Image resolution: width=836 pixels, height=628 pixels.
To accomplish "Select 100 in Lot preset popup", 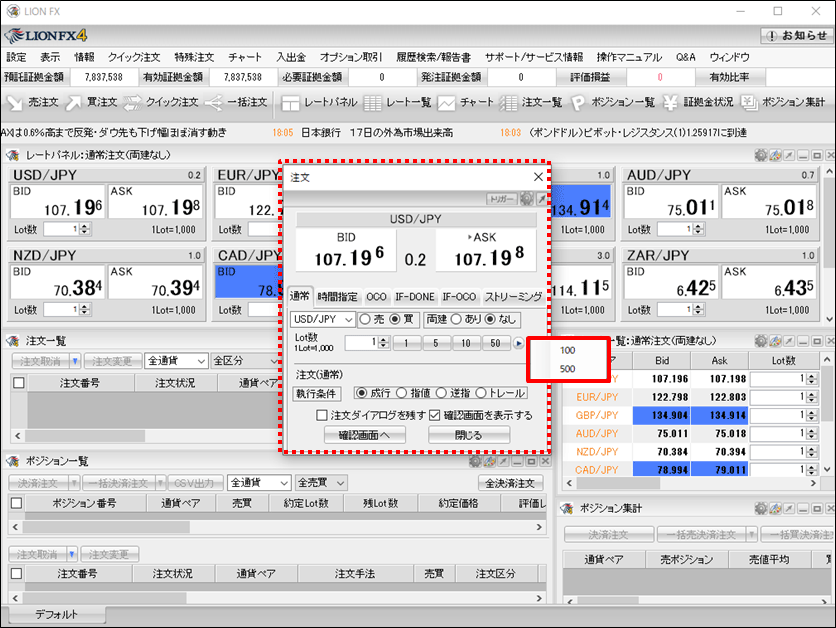I will pyautogui.click(x=567, y=350).
